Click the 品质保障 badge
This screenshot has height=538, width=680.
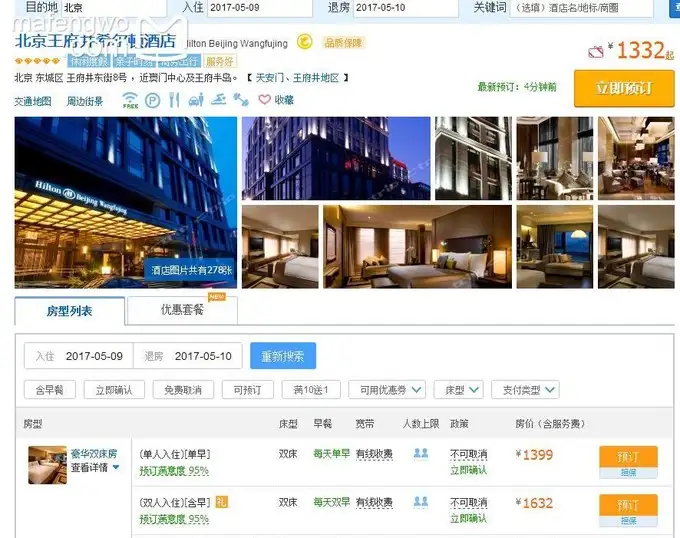(x=343, y=42)
